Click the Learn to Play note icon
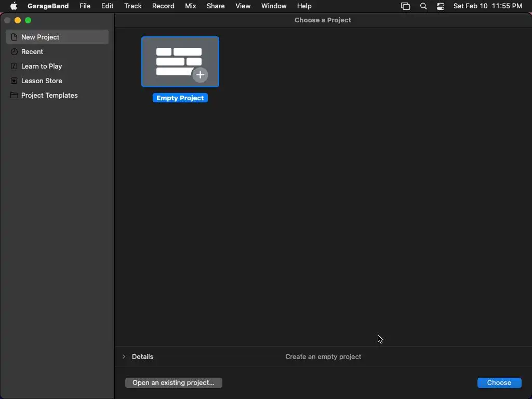 click(x=14, y=66)
